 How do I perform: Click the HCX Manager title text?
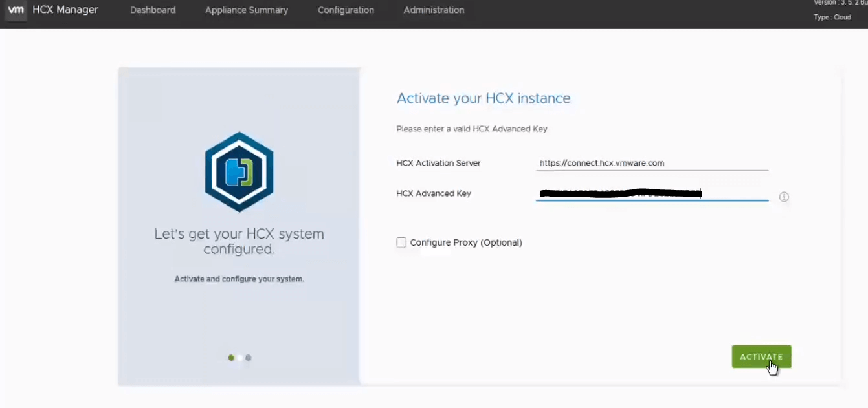tap(65, 10)
